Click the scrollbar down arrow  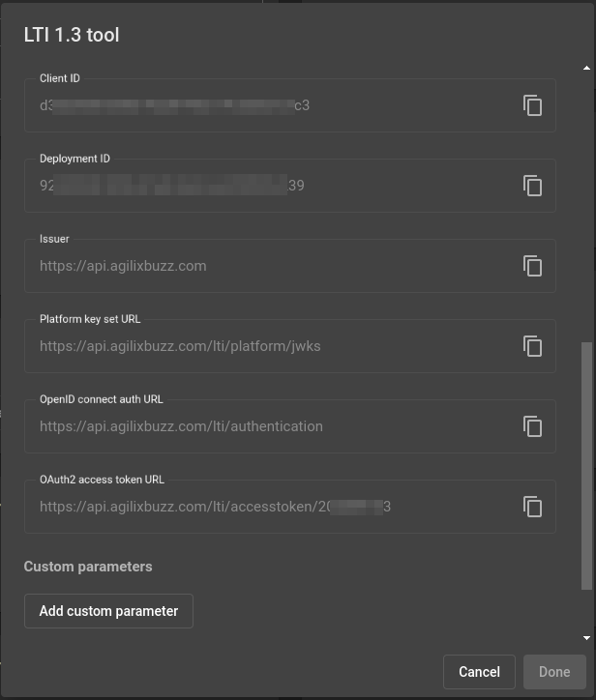(x=586, y=638)
